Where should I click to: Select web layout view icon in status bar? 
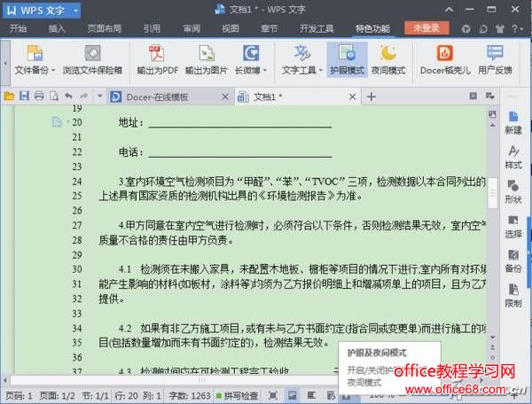(x=331, y=395)
